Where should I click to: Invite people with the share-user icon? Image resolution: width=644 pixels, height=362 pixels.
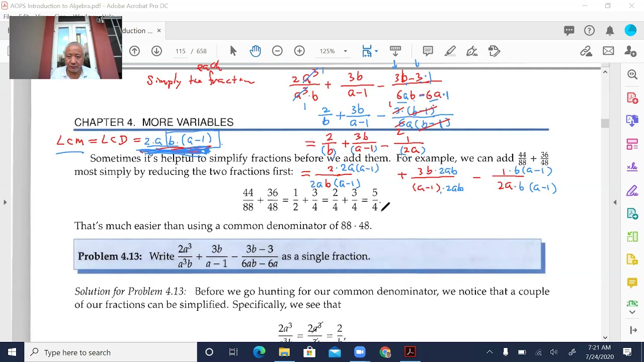coord(630,51)
